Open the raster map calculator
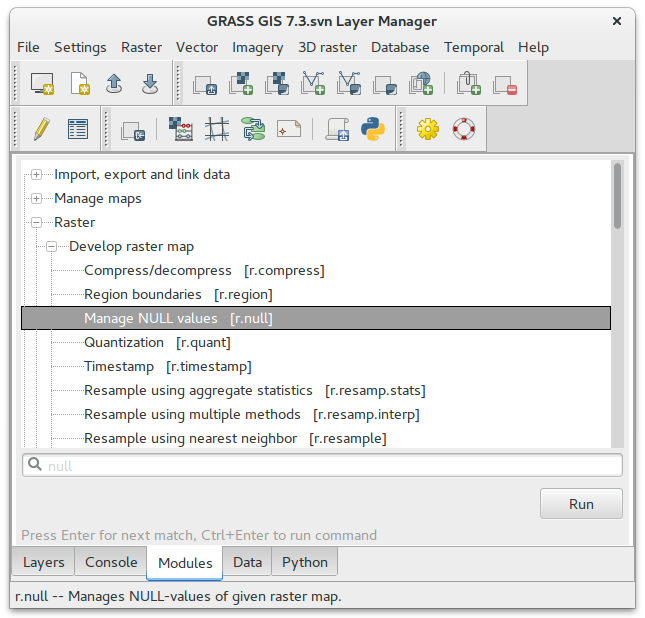 tap(181, 129)
